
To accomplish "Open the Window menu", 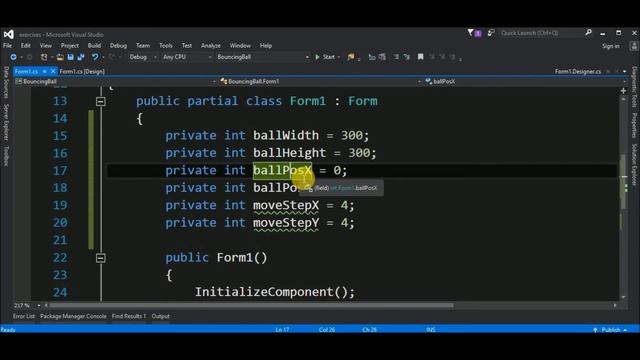I will (240, 46).
